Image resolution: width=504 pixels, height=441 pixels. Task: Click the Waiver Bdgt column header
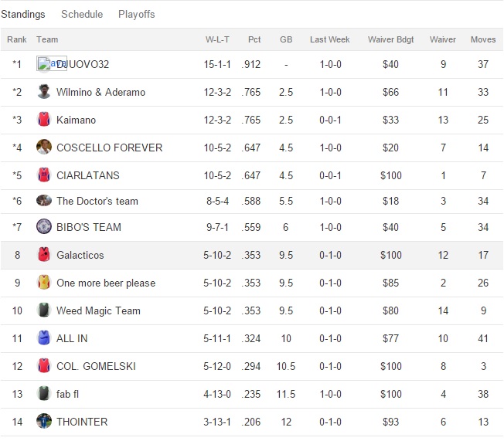click(x=390, y=39)
